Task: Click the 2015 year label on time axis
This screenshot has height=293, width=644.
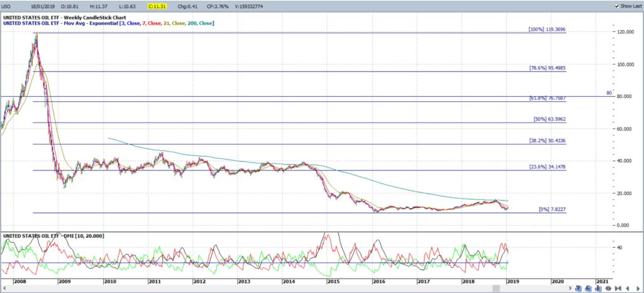Action: coord(333,282)
